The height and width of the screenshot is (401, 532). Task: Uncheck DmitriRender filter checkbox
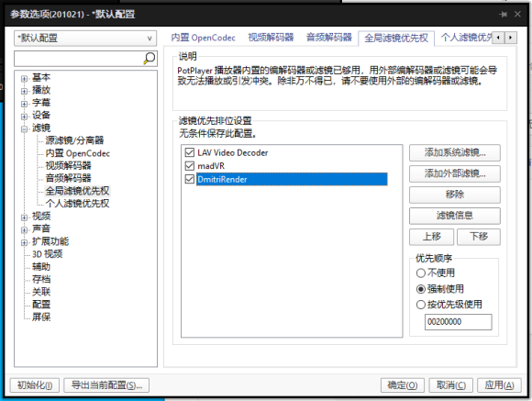189,179
